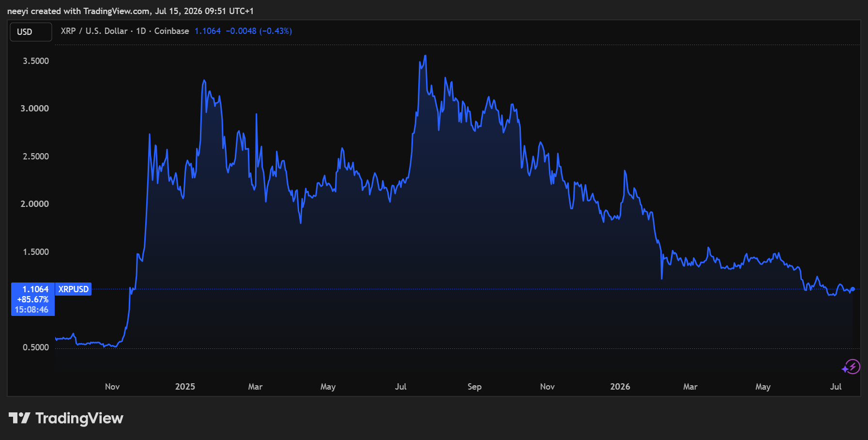The width and height of the screenshot is (868, 440).
Task: Click the Coinbase exchange label
Action: coord(171,31)
